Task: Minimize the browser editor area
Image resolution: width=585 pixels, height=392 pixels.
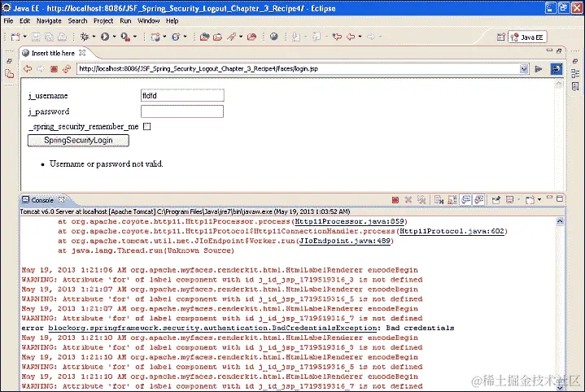Action: point(549,50)
